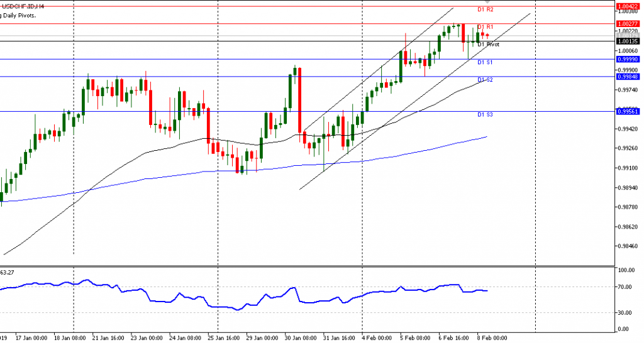Click the Daily Pivots indicator text
Viewport: 644px width, 343px height.
tap(19, 14)
